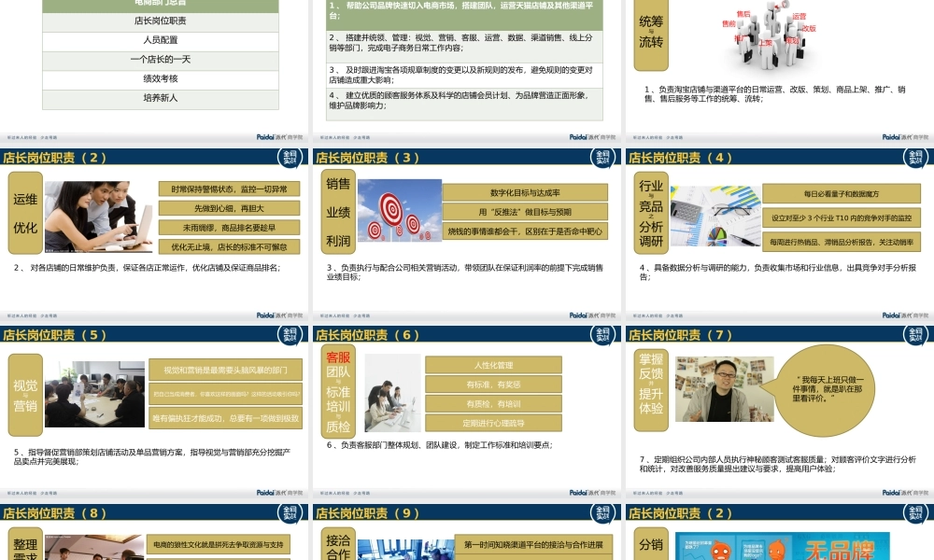Select the 培养新人 row in the table

[x=160, y=97]
